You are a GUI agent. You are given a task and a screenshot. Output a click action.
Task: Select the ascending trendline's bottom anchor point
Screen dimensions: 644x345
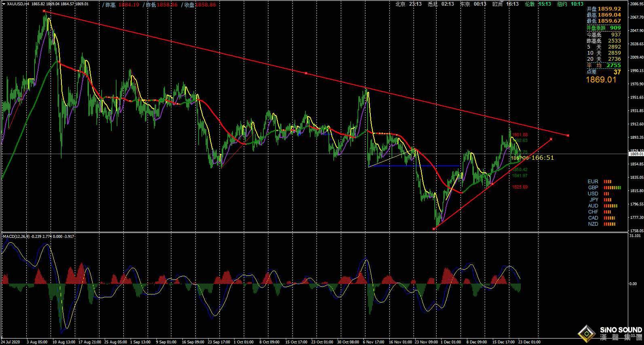pyautogui.click(x=434, y=229)
